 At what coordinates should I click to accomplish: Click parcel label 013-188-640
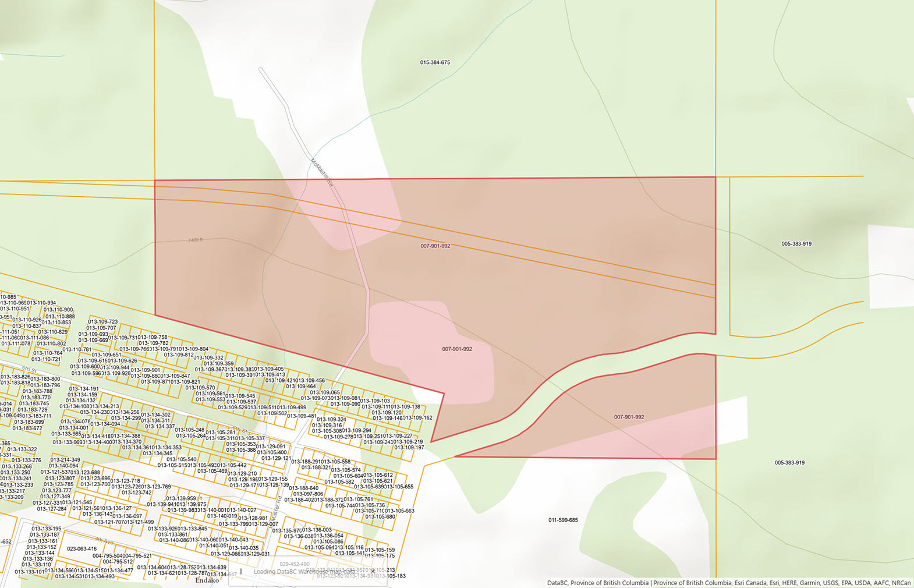[303, 488]
